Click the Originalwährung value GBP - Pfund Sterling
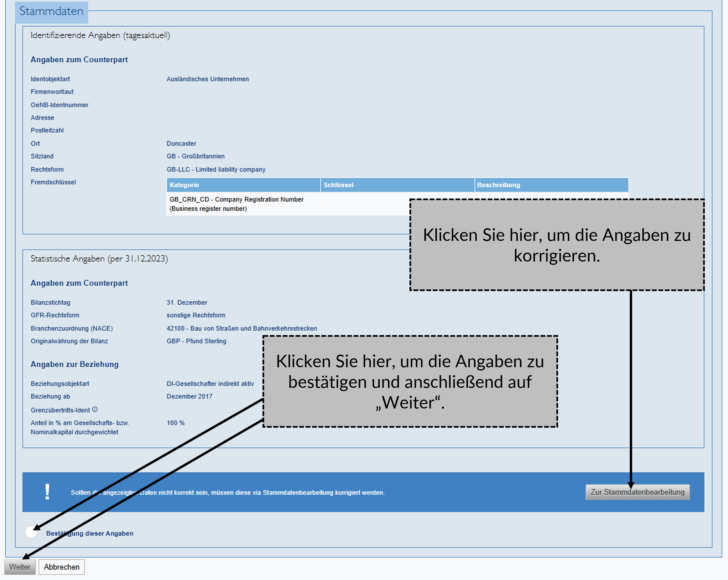 tap(196, 341)
